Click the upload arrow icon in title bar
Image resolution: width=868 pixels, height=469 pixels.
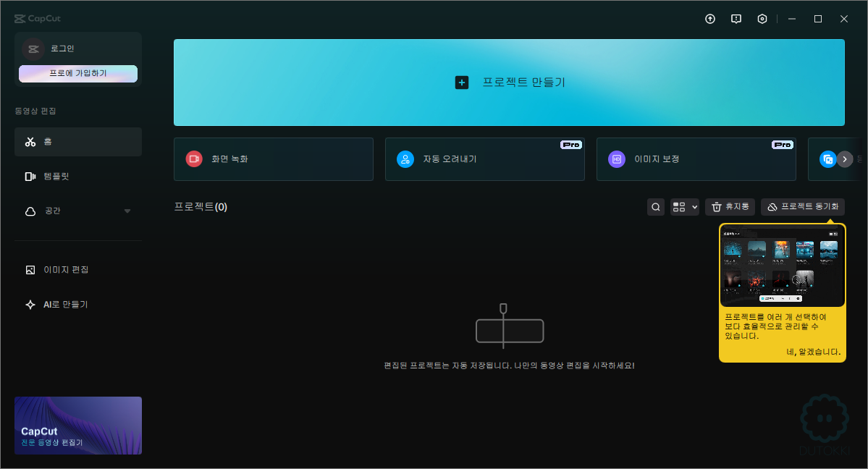point(709,19)
